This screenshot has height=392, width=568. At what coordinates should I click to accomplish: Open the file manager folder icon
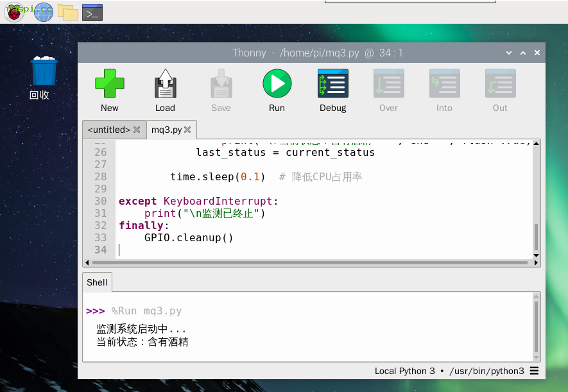(x=67, y=11)
